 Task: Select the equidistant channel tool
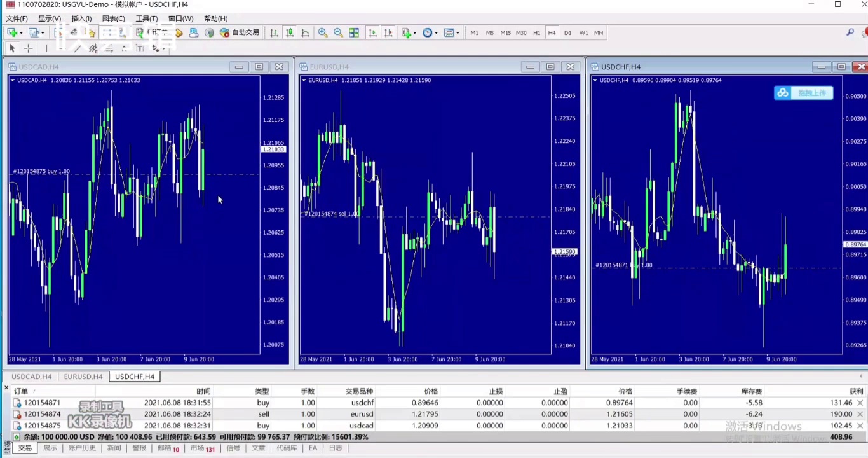pos(93,48)
